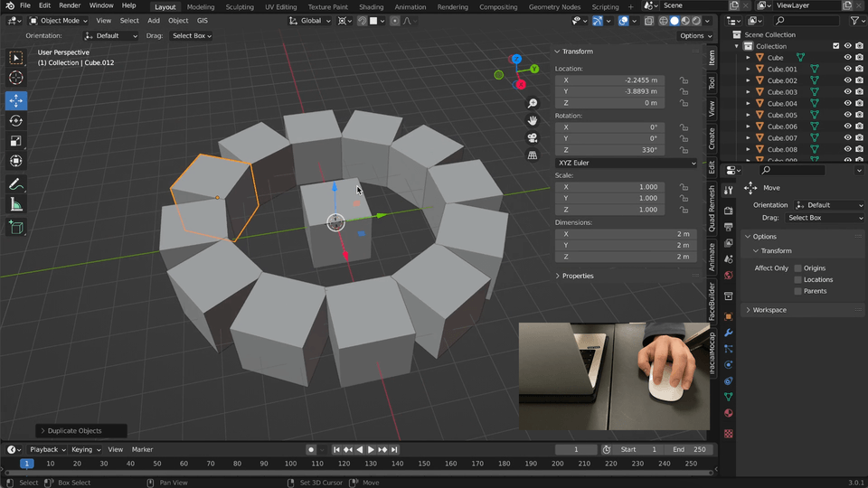Select the Move tool in the toolbar
Image resolution: width=868 pixels, height=488 pixels.
point(16,100)
